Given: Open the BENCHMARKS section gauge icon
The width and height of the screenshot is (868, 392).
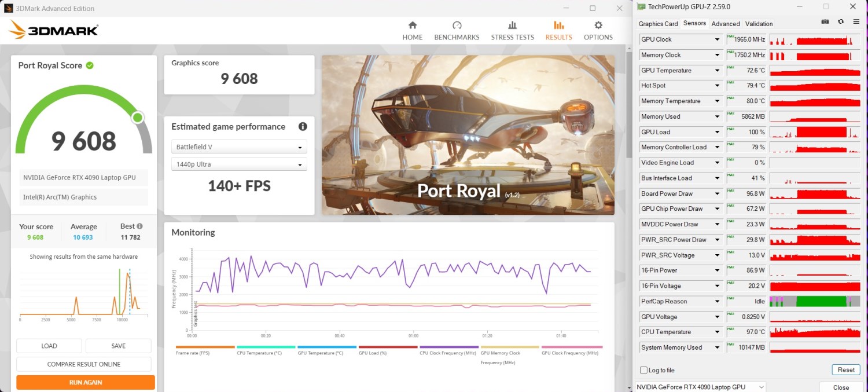Looking at the screenshot, I should click(457, 25).
